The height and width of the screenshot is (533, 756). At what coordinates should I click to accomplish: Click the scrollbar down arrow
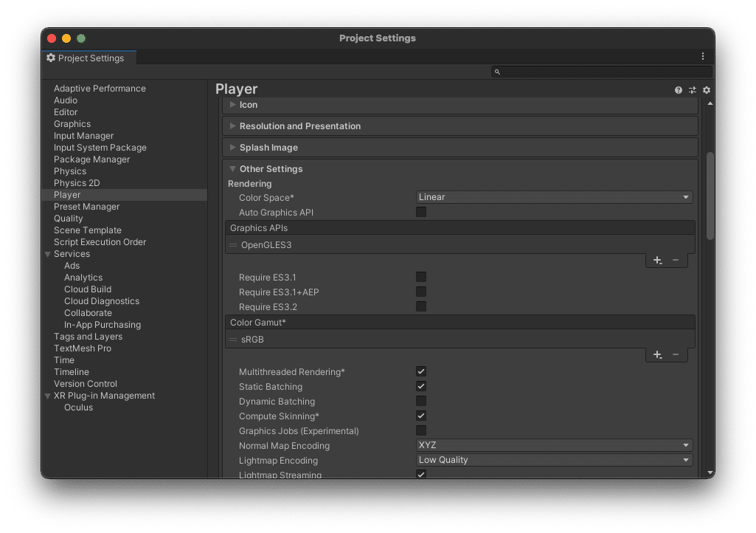[710, 472]
